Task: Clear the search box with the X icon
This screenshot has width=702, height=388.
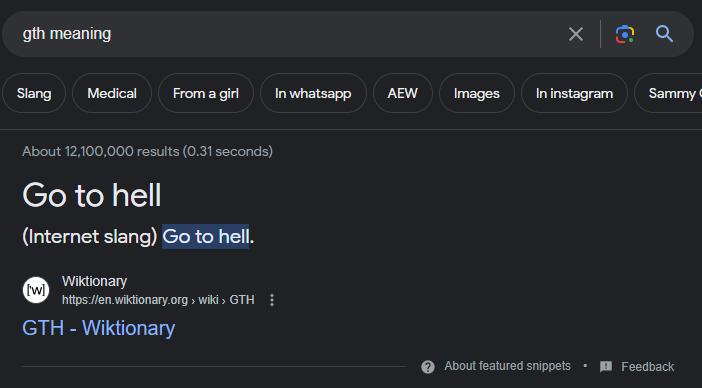Action: (x=576, y=34)
